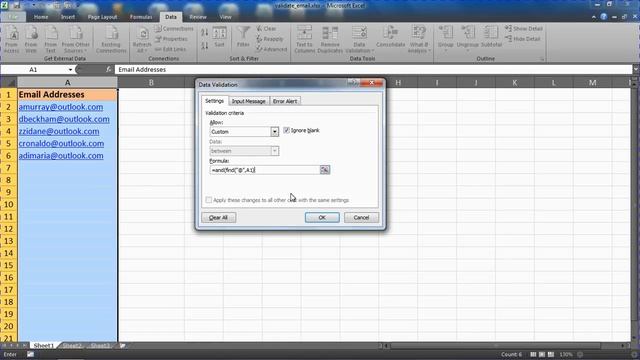The image size is (640, 360).
Task: Select the Sheet2 tab
Action: [x=72, y=346]
